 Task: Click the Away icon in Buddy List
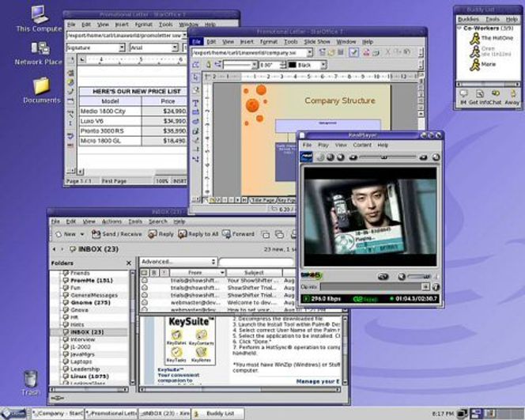[x=513, y=94]
